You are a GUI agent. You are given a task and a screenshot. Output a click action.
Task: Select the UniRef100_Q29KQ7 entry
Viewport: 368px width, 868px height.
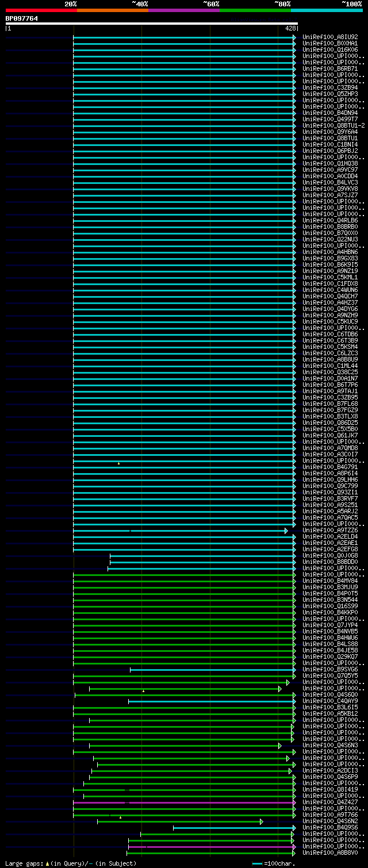[330, 657]
